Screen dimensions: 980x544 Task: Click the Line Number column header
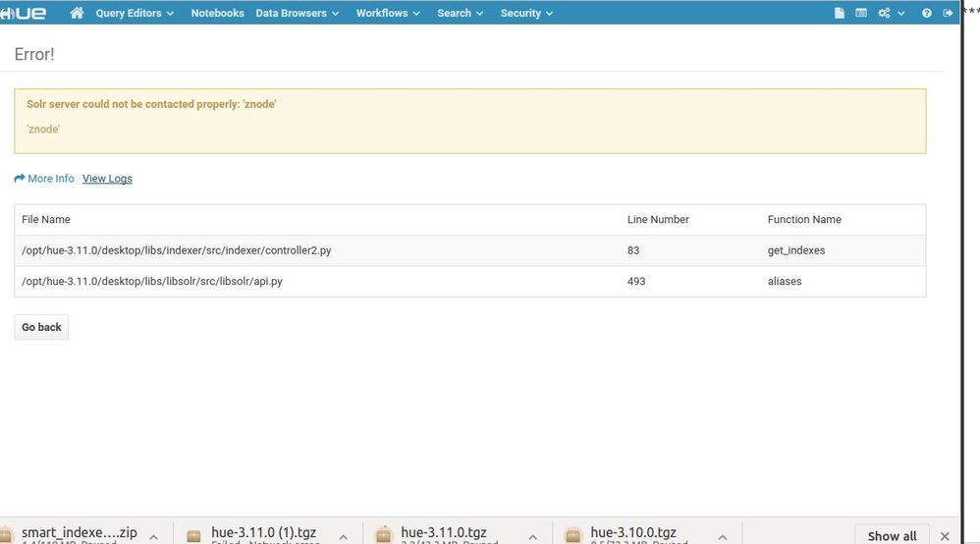[658, 220]
